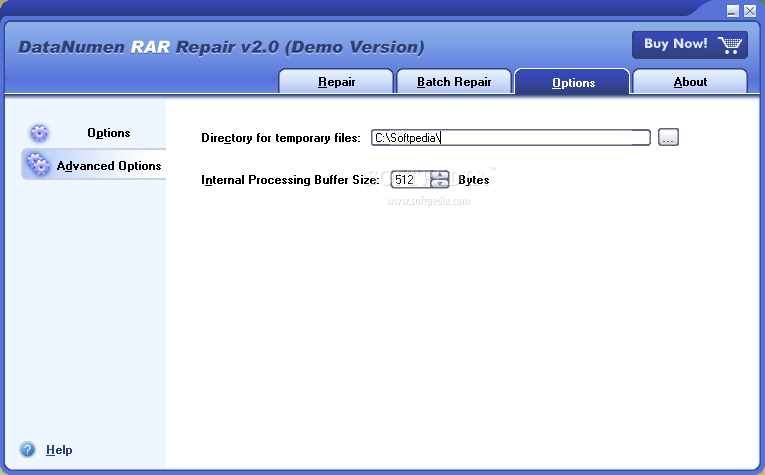Increase the buffer size with up arrow
Screen dimensions: 765x475
pos(440,176)
